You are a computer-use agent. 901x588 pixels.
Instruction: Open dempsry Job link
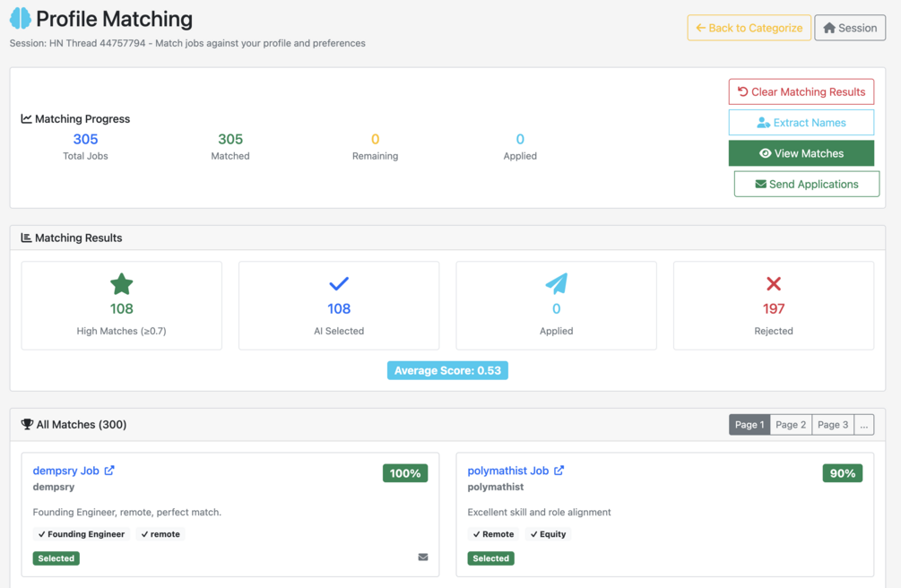click(66, 471)
